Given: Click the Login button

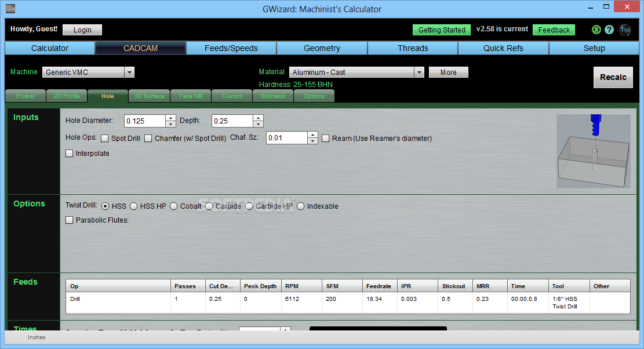Looking at the screenshot, I should (x=82, y=30).
